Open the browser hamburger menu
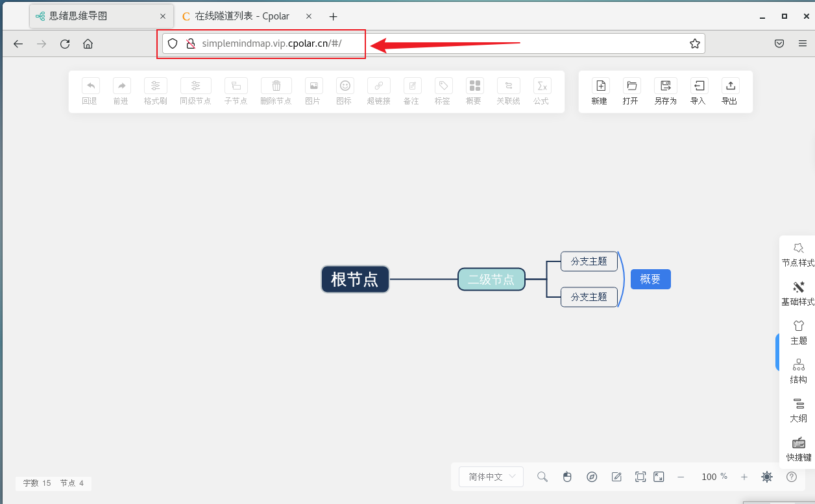Image resolution: width=815 pixels, height=504 pixels. point(803,43)
